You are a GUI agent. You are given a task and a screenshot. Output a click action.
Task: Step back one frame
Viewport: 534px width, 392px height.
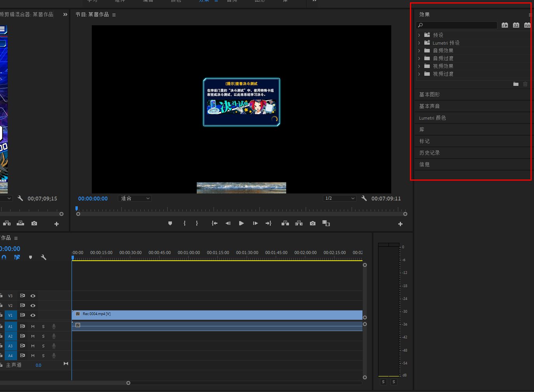point(228,223)
